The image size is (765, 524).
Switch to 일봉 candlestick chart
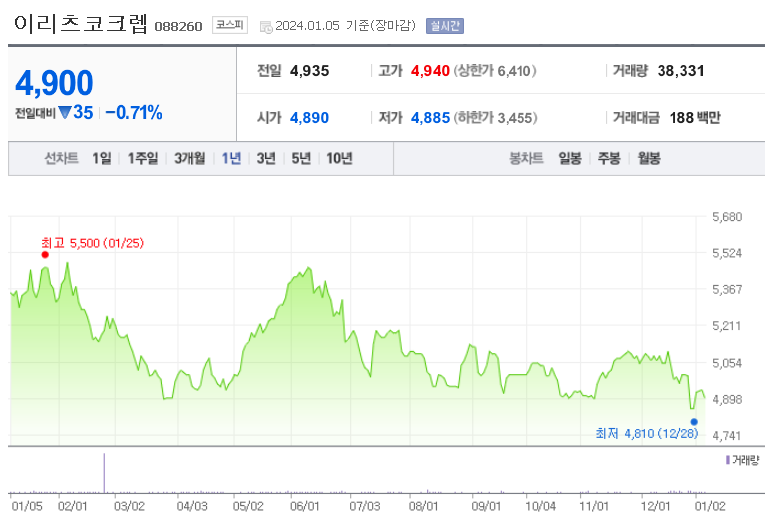(x=570, y=158)
